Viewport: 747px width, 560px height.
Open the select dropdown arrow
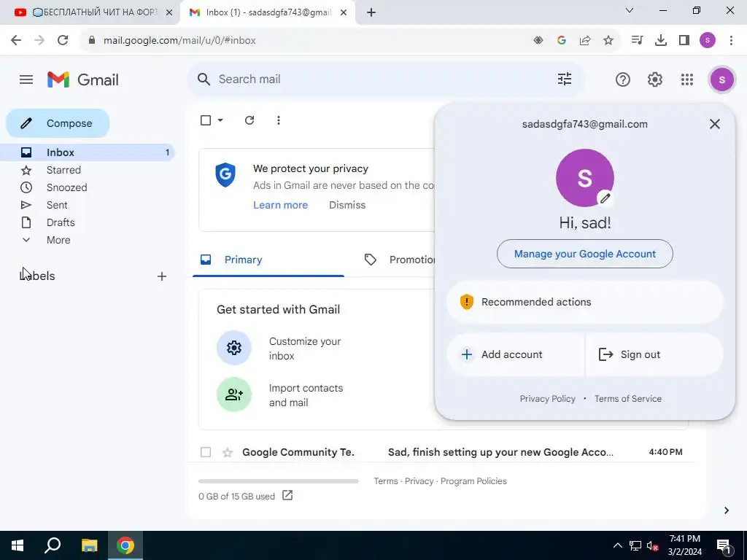tap(220, 120)
